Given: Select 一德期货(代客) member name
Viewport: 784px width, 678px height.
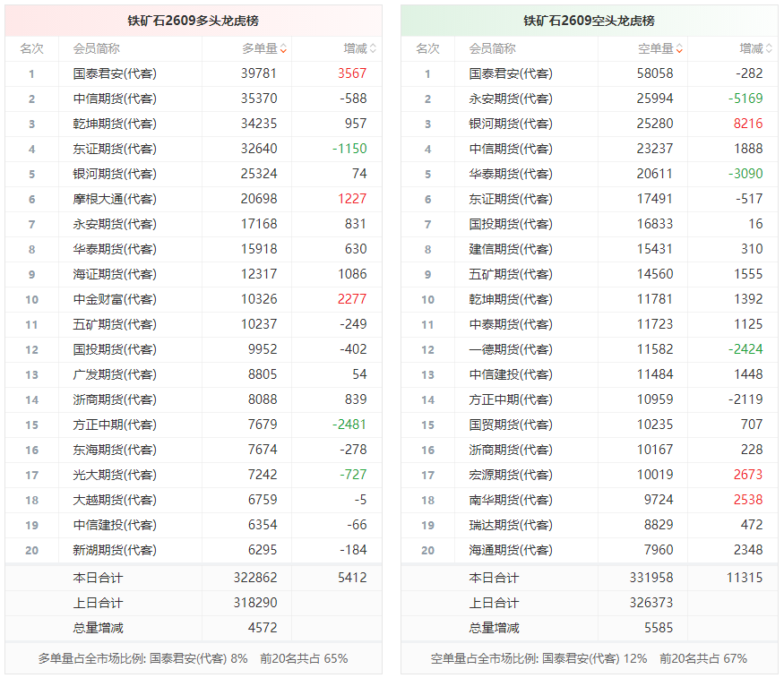Looking at the screenshot, I should [511, 349].
